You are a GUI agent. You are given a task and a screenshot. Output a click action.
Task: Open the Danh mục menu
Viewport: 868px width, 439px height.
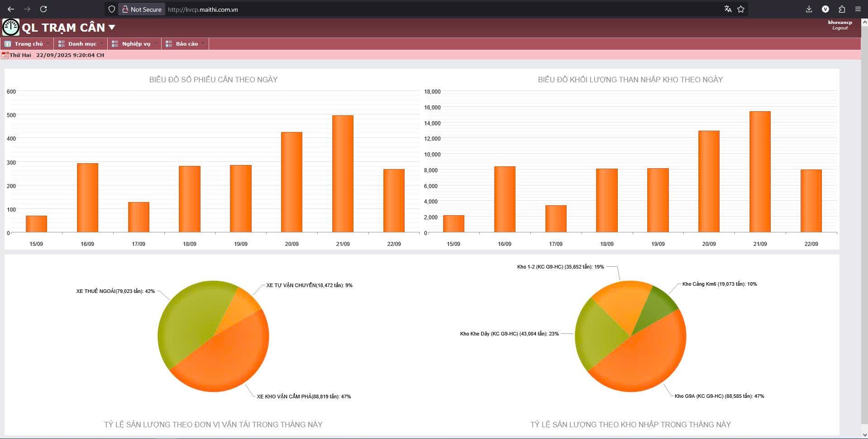click(x=81, y=44)
